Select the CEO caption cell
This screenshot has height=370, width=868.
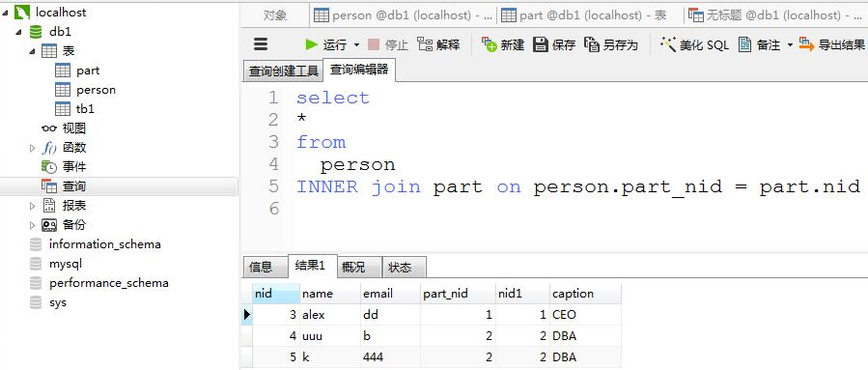click(x=586, y=315)
